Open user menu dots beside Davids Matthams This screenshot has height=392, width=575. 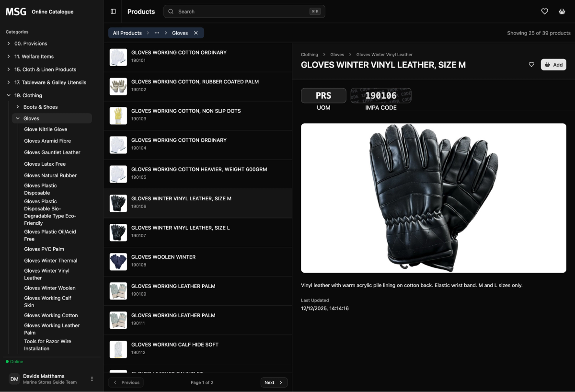click(92, 379)
